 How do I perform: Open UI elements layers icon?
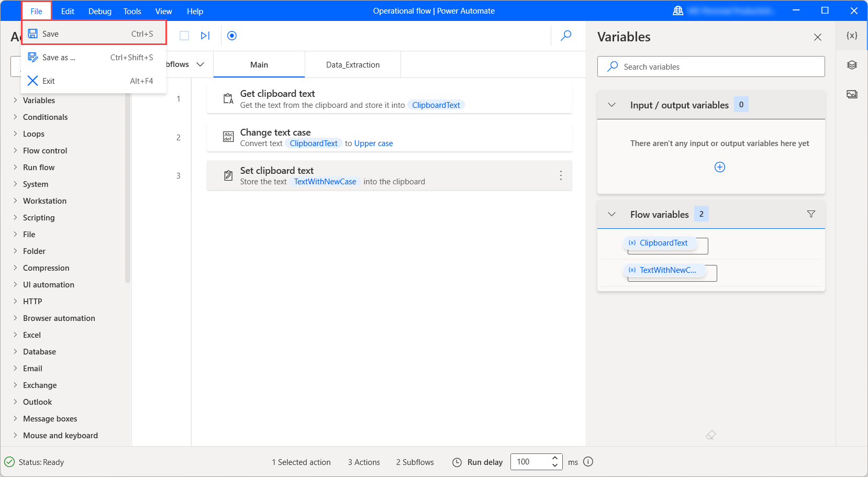coord(852,65)
